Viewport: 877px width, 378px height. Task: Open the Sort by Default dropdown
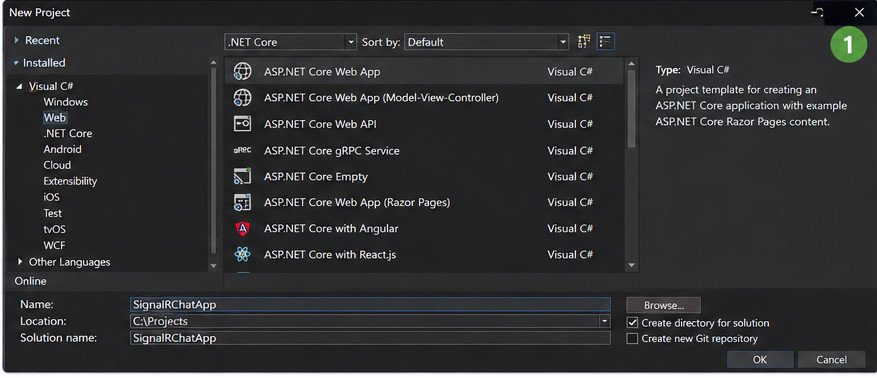(486, 42)
